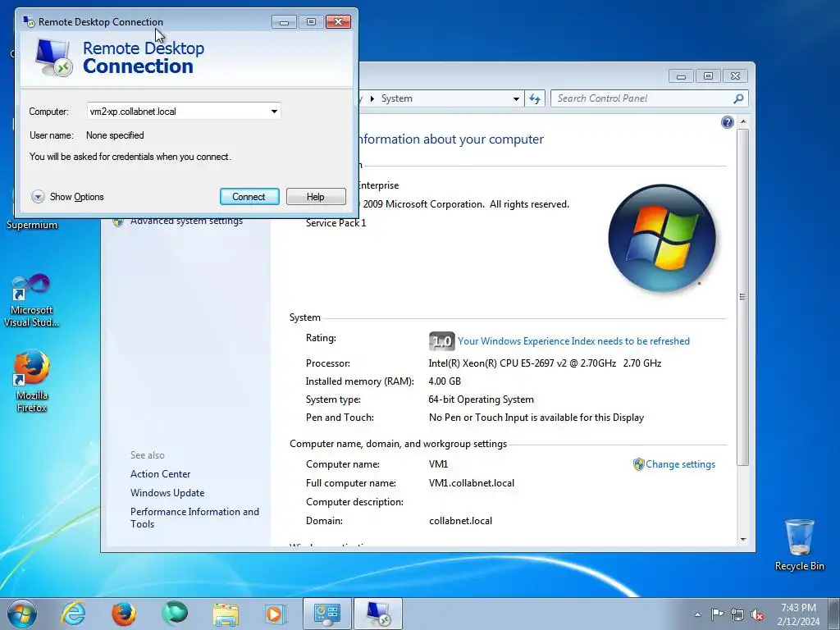Open the Supermium taskbar icon
The image size is (840, 630).
click(175, 614)
